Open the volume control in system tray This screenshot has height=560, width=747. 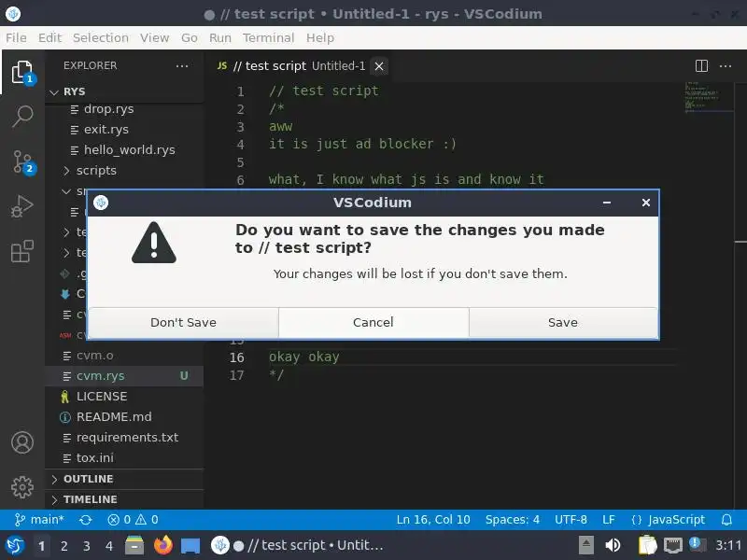click(x=613, y=545)
